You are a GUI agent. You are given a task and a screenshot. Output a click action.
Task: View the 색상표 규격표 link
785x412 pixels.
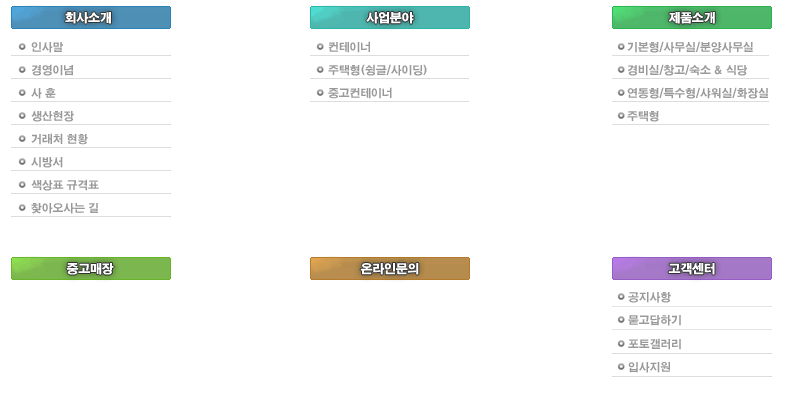pyautogui.click(x=65, y=185)
